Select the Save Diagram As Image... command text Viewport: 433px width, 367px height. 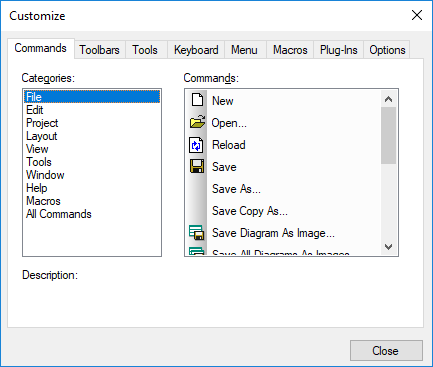point(273,233)
